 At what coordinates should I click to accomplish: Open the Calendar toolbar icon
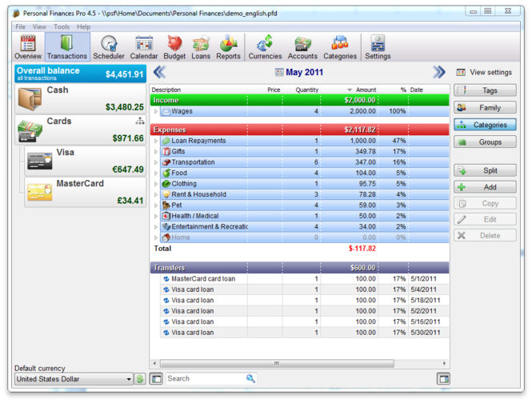point(144,47)
